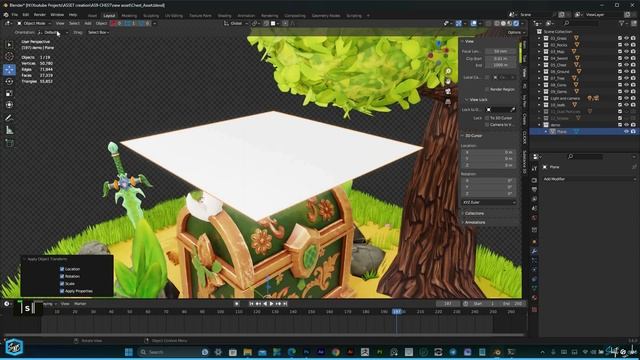
Task: Select the Select Box tool in toolbar
Action: [9, 44]
